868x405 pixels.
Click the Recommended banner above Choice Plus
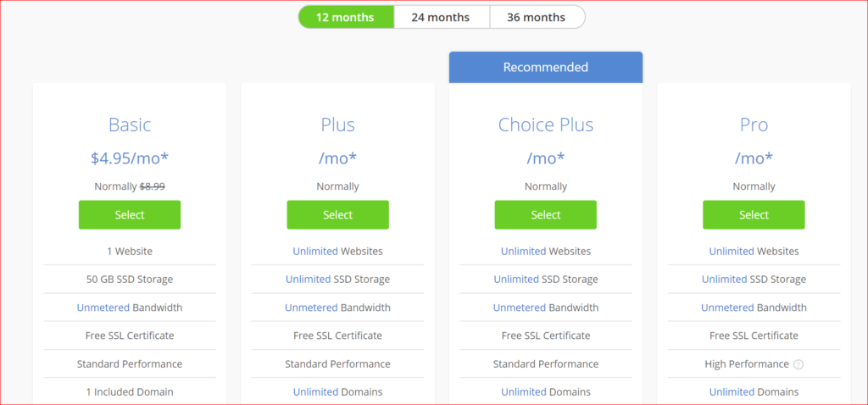point(545,67)
